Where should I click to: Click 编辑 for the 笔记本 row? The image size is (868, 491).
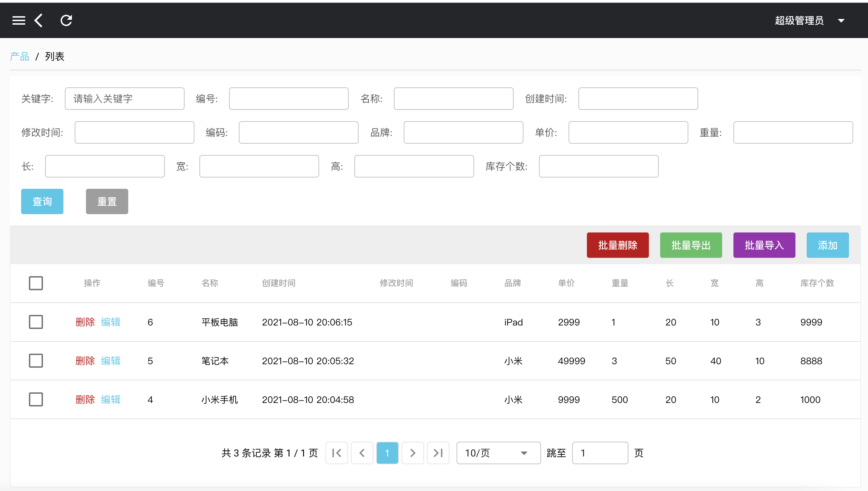pos(111,361)
